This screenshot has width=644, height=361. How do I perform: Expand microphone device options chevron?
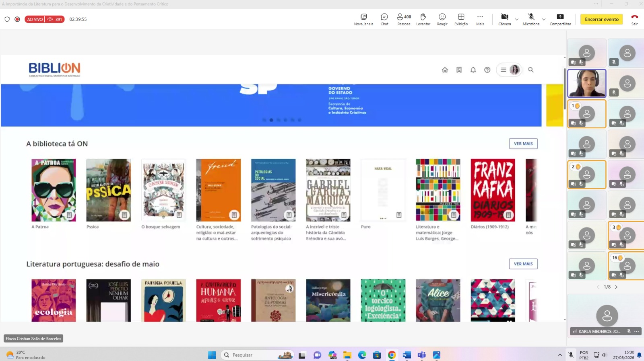[544, 19]
